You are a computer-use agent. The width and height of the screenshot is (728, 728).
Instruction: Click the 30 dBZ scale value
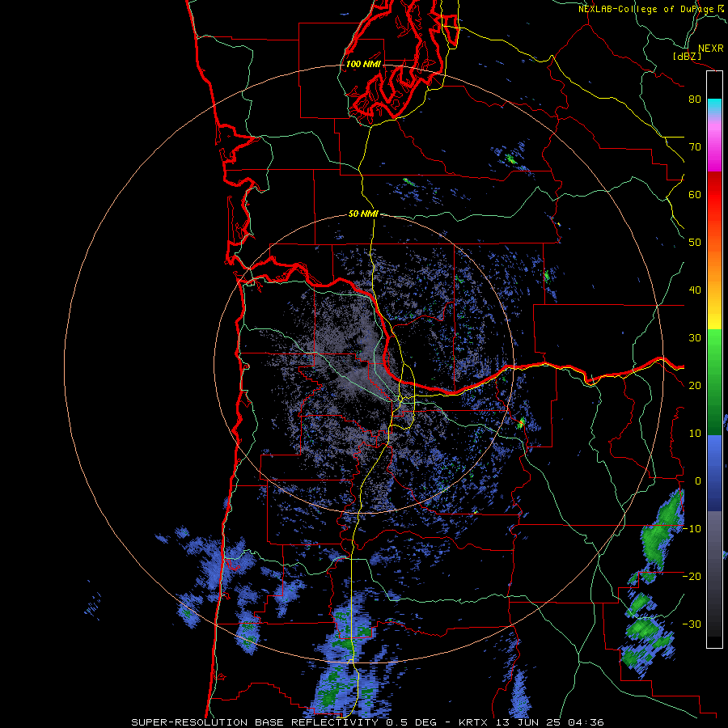coord(695,337)
